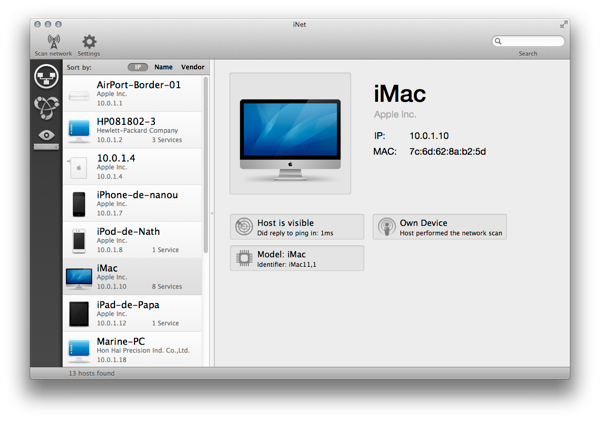Image resolution: width=600 pixels, height=421 pixels.
Task: Click the eye monitoring sidebar icon
Action: (x=46, y=135)
